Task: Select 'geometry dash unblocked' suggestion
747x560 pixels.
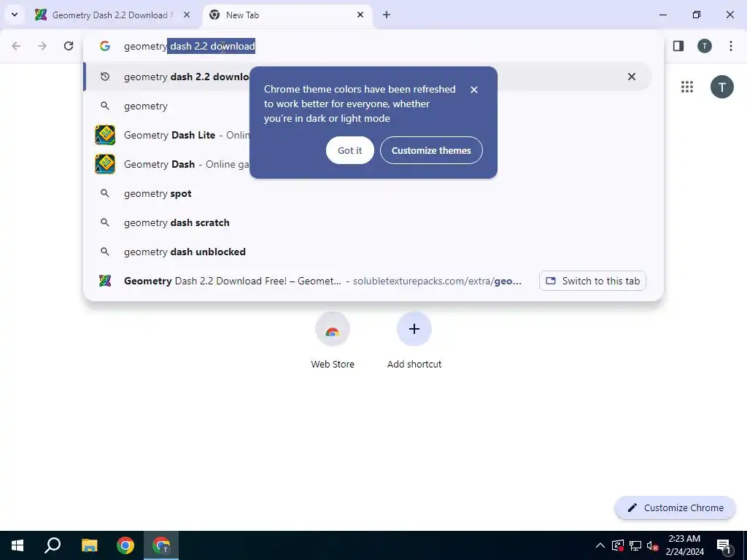Action: point(367,252)
